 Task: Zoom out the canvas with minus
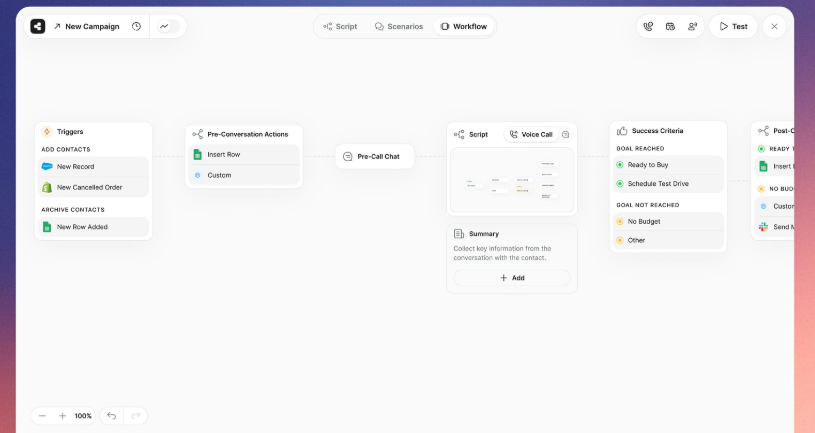point(43,416)
